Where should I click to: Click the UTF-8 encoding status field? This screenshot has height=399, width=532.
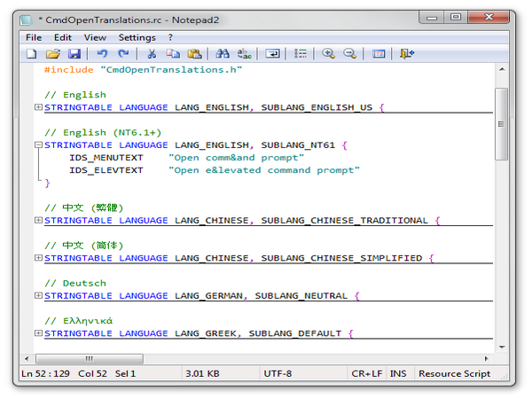click(x=303, y=373)
